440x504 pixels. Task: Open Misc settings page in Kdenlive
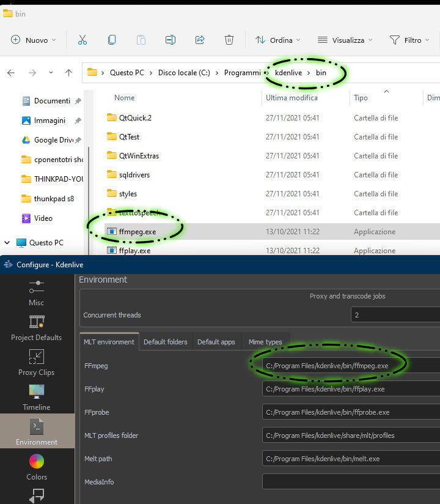click(x=36, y=292)
